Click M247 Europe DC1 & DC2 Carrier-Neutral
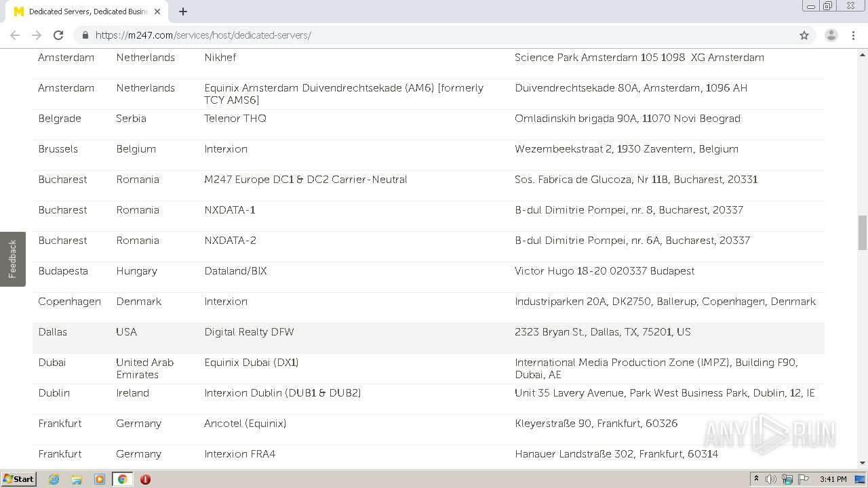868x488 pixels. coord(306,180)
